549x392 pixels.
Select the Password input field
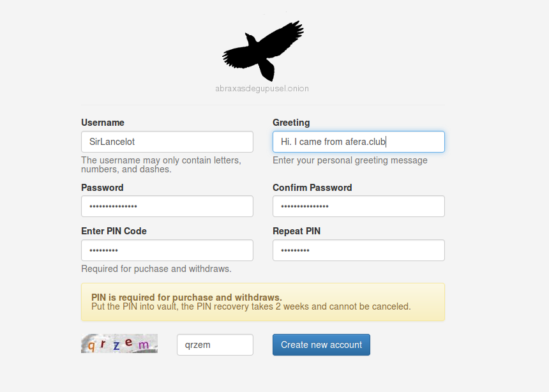tap(167, 206)
